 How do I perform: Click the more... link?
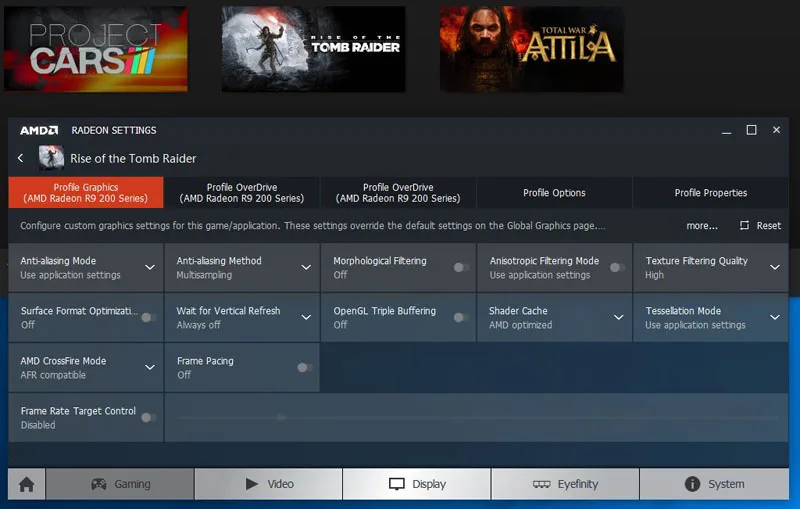tap(702, 226)
